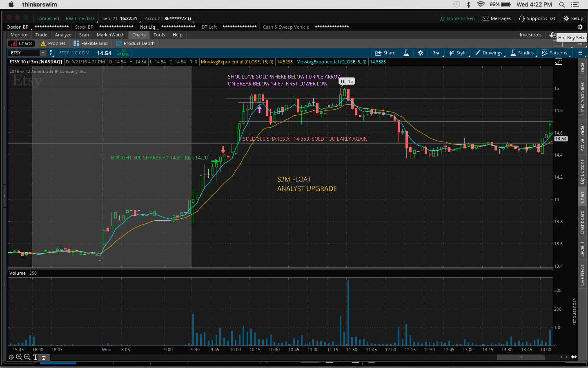Open the Prophet sub-tab
The width and height of the screenshot is (588, 368).
(x=53, y=43)
